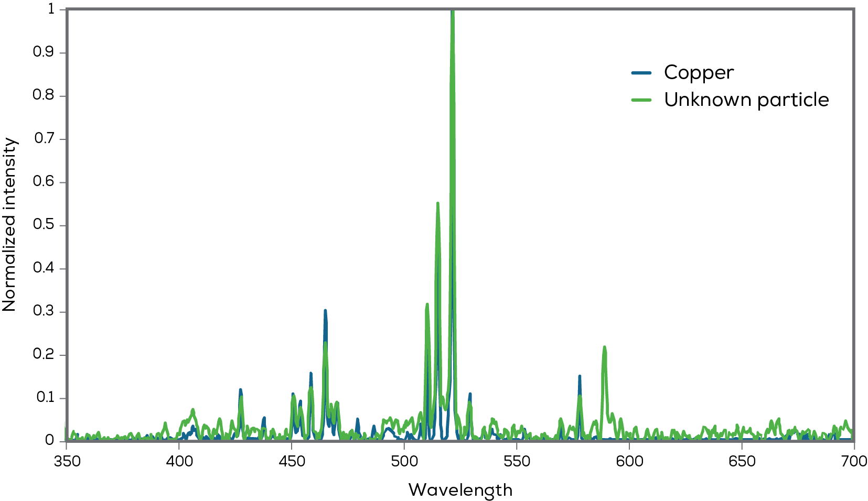Click the 550 x-axis tick label
The height and width of the screenshot is (501, 868).
pyautogui.click(x=517, y=461)
